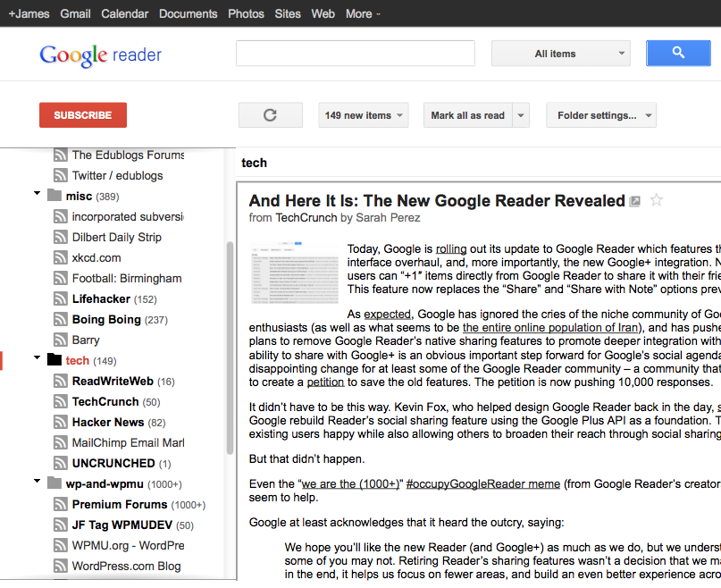Click RSS icon beside ReadWriteWeb
The width and height of the screenshot is (721, 588).
(60, 381)
